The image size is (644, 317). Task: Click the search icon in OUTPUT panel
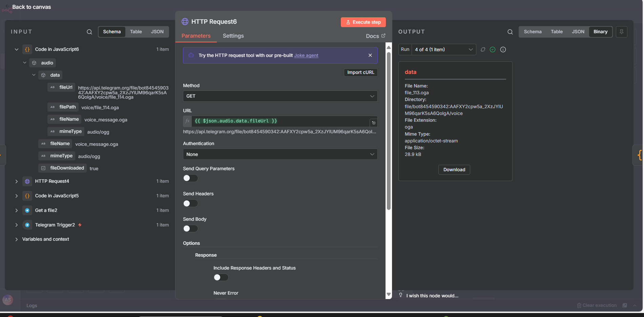(510, 32)
